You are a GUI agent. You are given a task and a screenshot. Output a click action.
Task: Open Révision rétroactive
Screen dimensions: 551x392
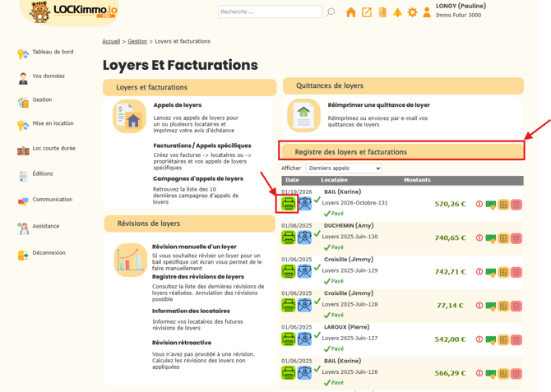182,343
